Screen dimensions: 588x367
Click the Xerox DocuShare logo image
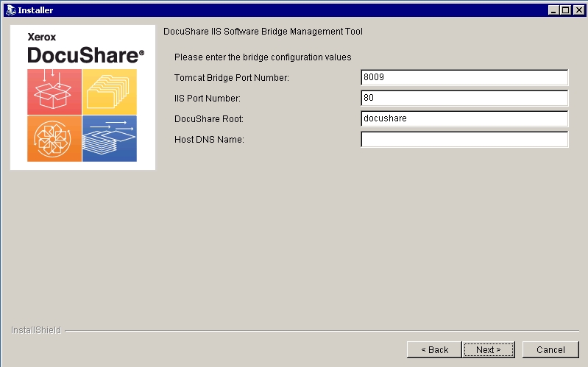coord(82,98)
